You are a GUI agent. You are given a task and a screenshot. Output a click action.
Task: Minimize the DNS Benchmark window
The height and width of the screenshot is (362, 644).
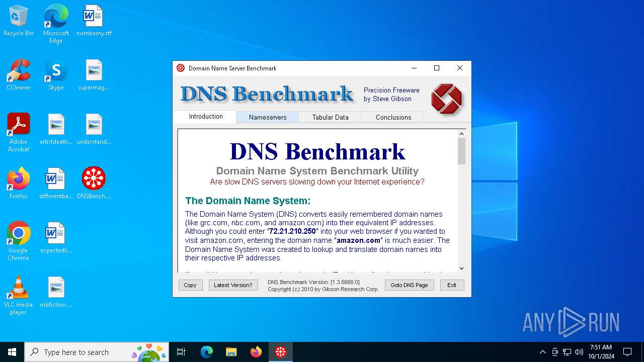[x=414, y=68]
